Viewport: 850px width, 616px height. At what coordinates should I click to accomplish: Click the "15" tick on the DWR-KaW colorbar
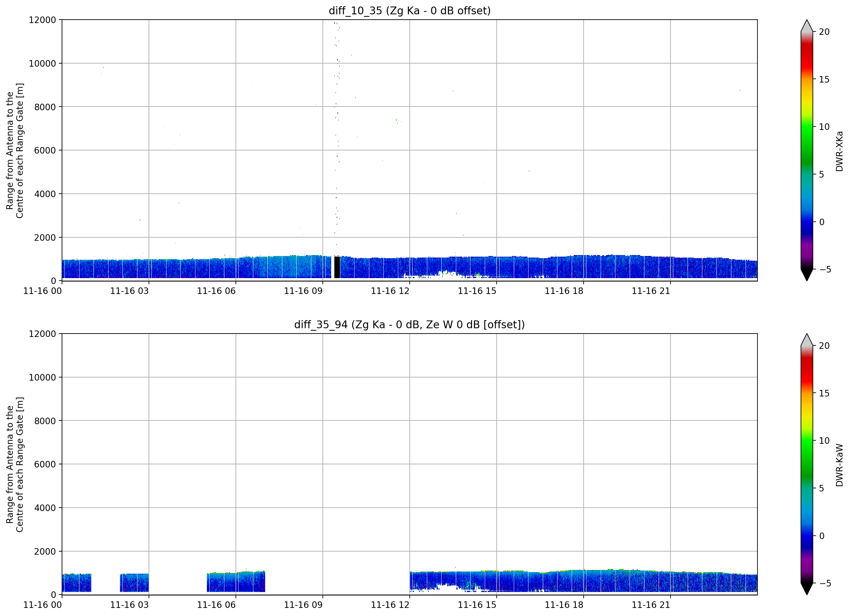pyautogui.click(x=824, y=393)
